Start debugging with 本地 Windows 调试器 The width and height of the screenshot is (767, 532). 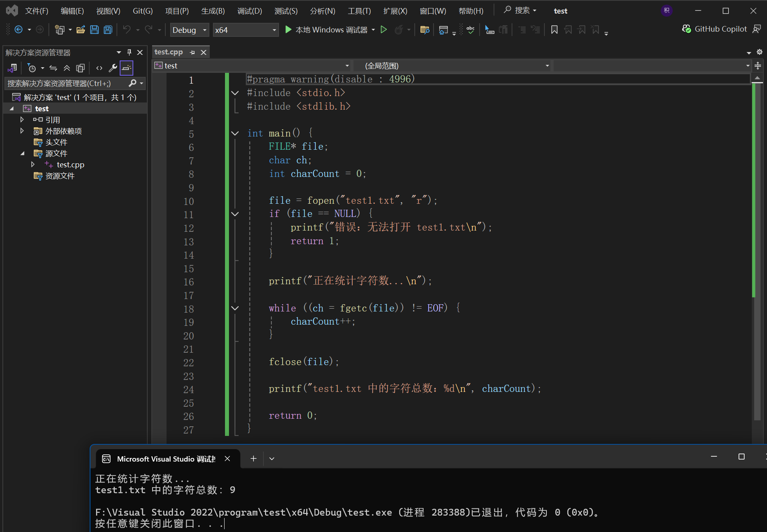326,30
